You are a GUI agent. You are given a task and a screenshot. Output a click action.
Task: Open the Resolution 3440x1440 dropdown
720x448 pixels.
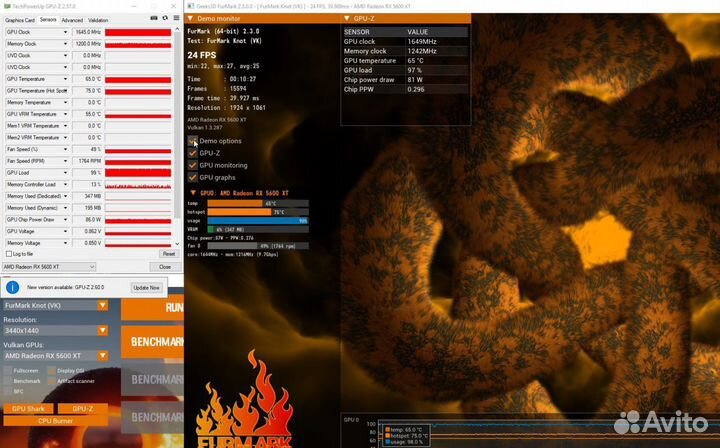click(102, 330)
